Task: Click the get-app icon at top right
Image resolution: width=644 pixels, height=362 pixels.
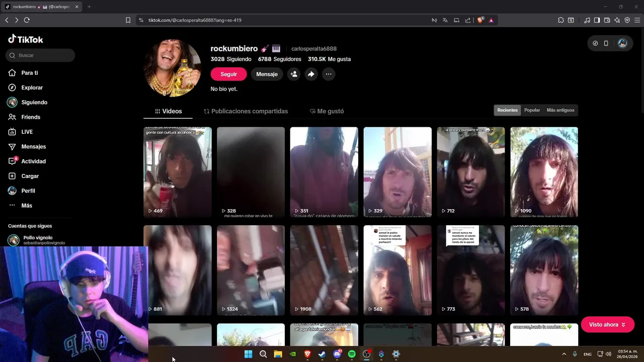Action: 595,43
